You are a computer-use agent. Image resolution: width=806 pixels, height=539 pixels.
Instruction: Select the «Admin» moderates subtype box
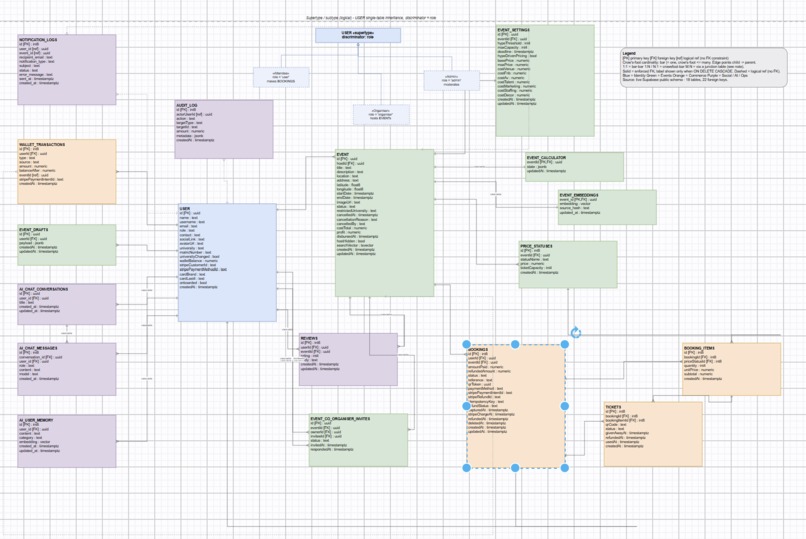pyautogui.click(x=451, y=81)
